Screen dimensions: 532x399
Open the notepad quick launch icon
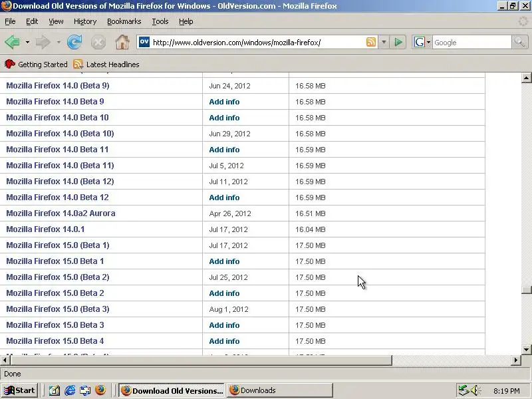pyautogui.click(x=55, y=390)
